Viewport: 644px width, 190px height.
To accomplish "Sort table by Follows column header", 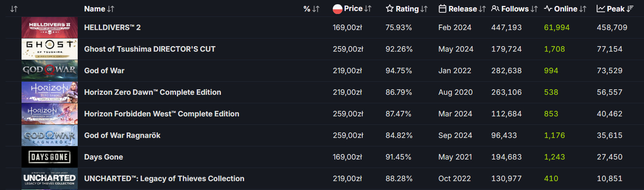I will point(515,8).
